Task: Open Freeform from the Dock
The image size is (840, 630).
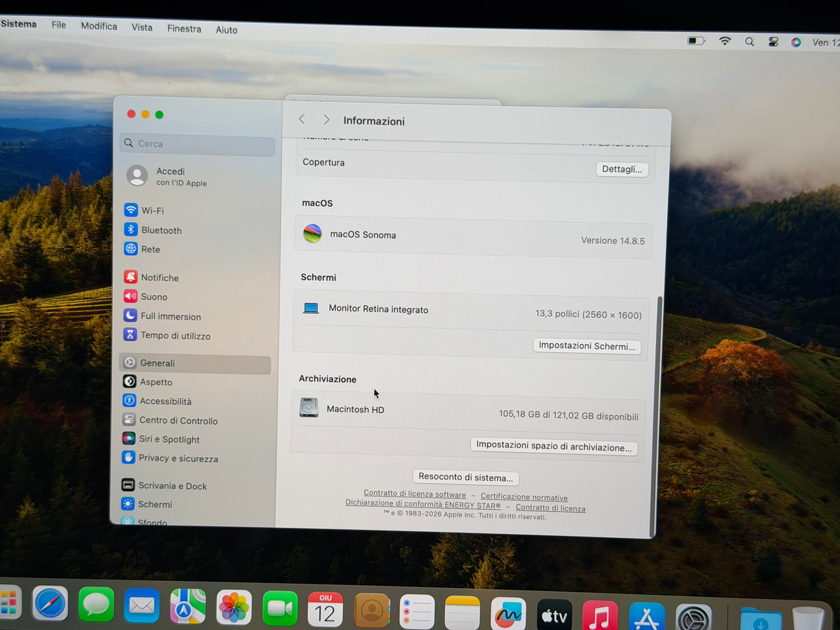Action: [508, 614]
